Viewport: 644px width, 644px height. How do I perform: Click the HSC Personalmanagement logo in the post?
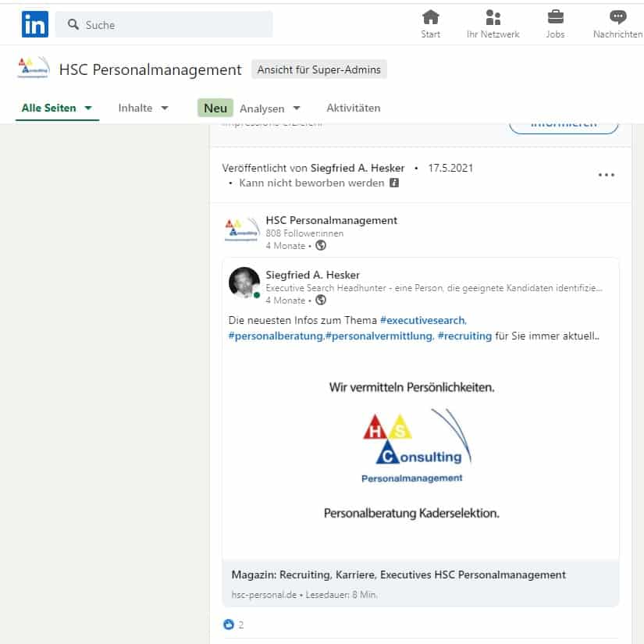(x=242, y=229)
